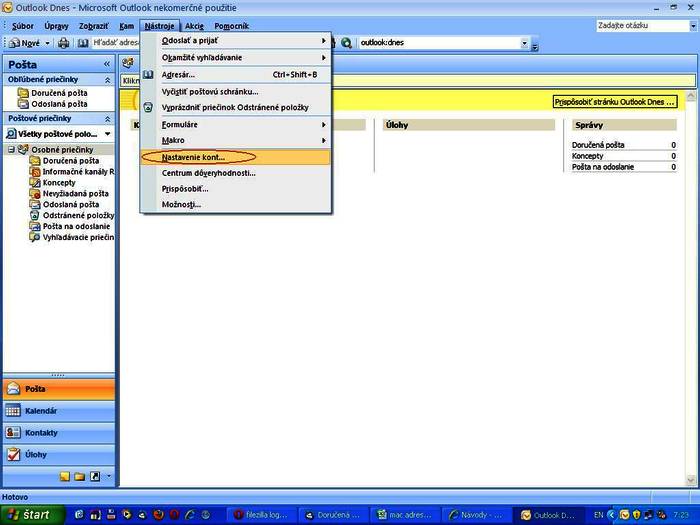Click the recycle bin icon beside Vyprázdniť priečinok
The height and width of the screenshot is (525, 700).
[x=148, y=107]
